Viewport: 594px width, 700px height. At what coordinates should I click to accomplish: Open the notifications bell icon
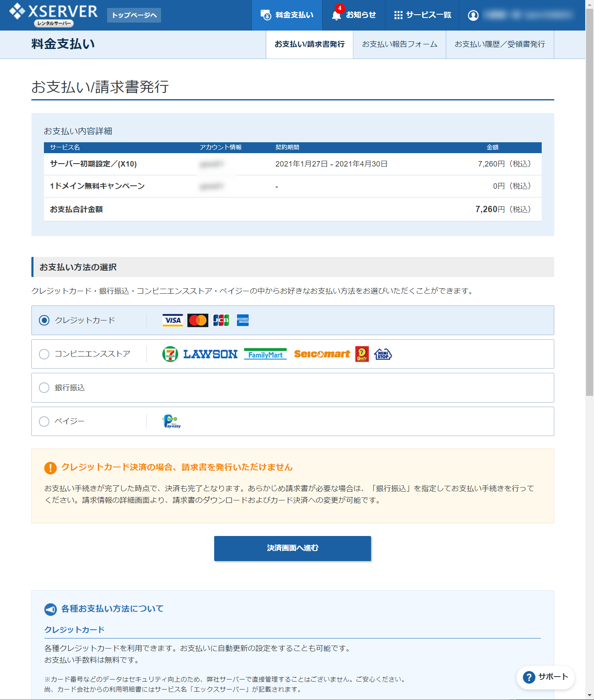click(336, 15)
